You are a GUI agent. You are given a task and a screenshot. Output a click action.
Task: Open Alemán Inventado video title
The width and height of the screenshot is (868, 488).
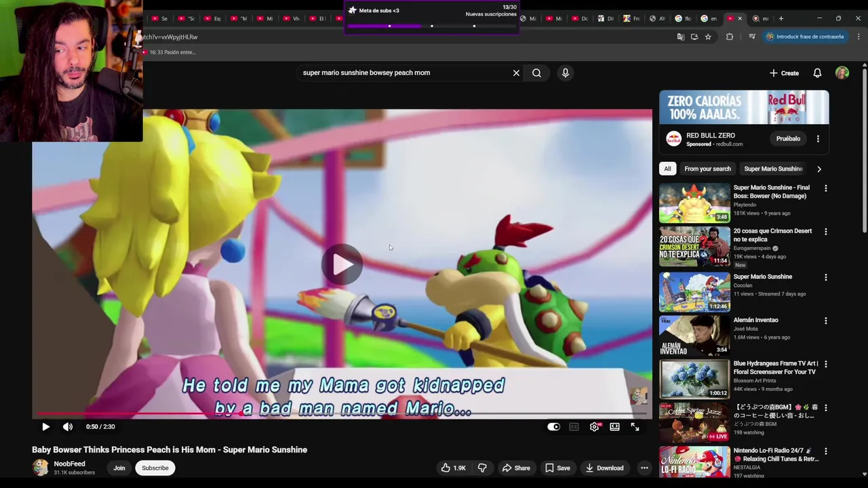click(x=755, y=320)
